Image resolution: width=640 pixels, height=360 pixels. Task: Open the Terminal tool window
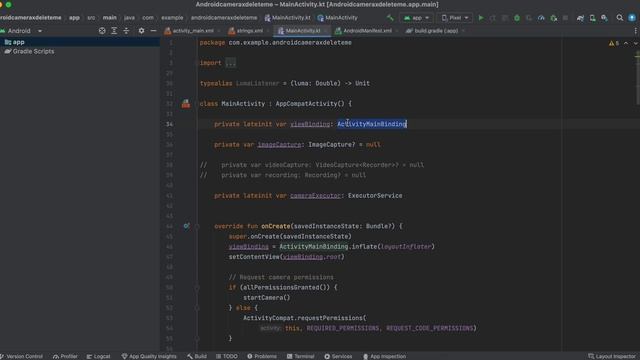[300, 356]
